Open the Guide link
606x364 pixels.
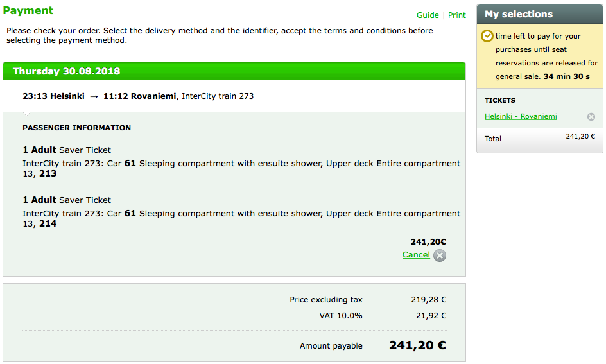(x=428, y=15)
